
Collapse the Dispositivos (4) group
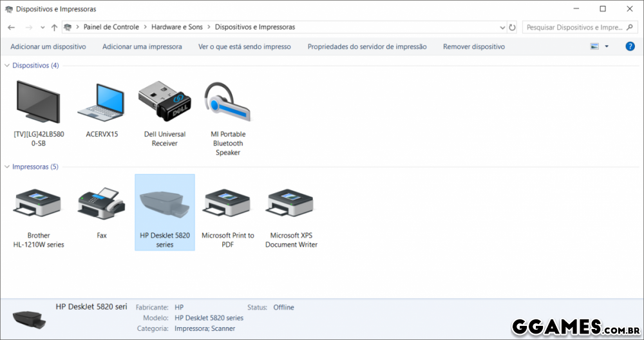(x=7, y=66)
